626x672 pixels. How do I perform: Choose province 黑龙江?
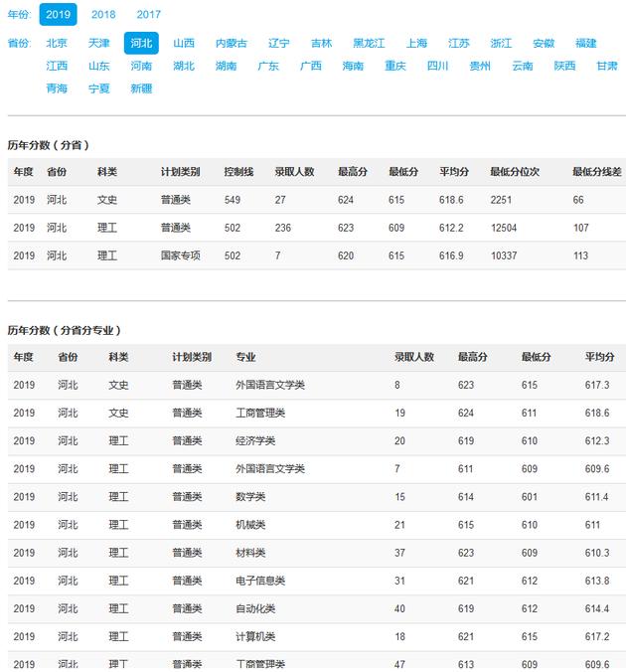(369, 44)
